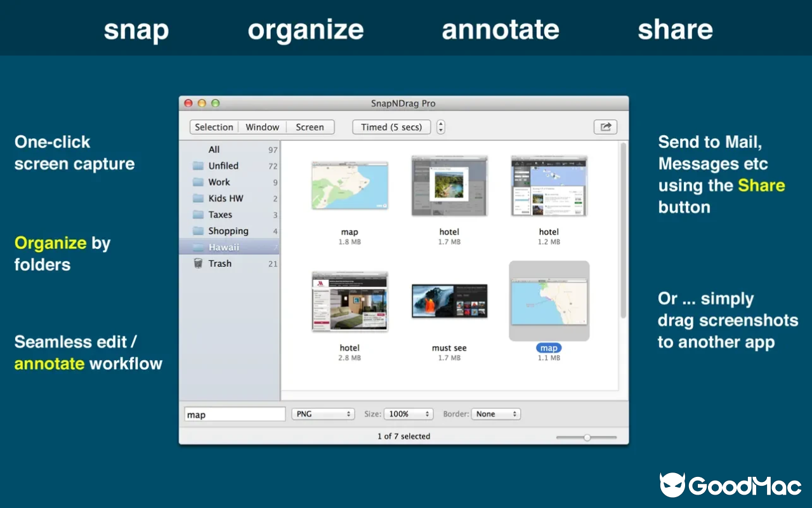
Task: Open the Border None dropdown
Action: click(495, 414)
